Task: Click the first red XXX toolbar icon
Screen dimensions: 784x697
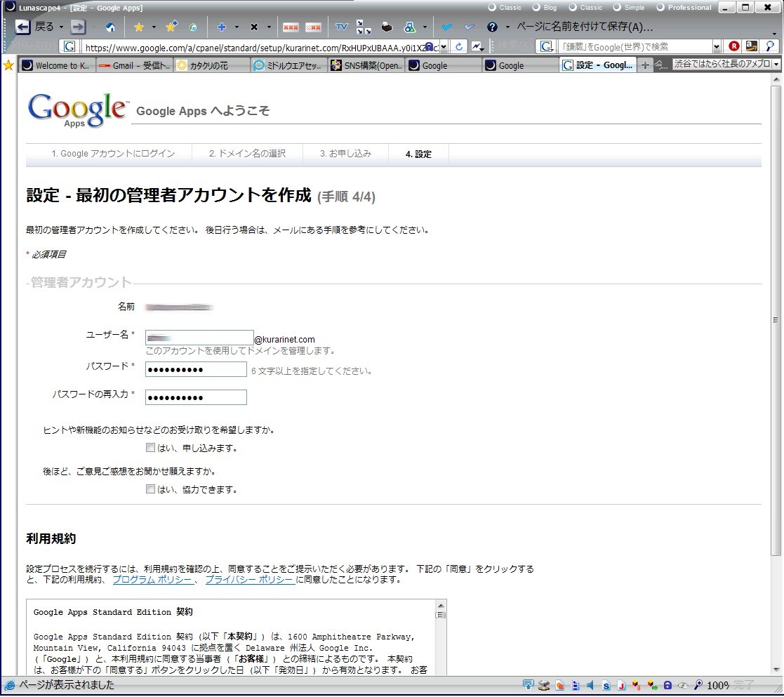Action: [291, 27]
